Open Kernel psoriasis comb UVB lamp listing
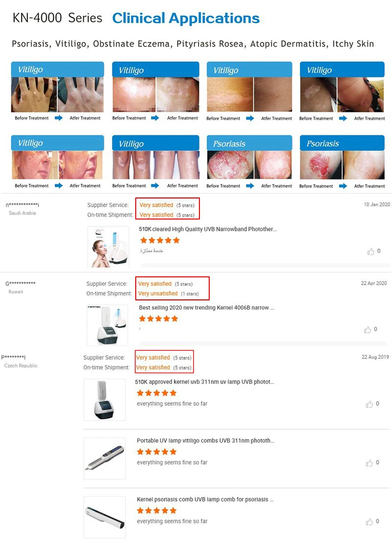 (x=205, y=500)
